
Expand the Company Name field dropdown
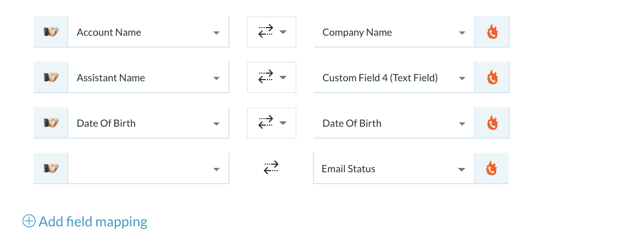click(394, 32)
